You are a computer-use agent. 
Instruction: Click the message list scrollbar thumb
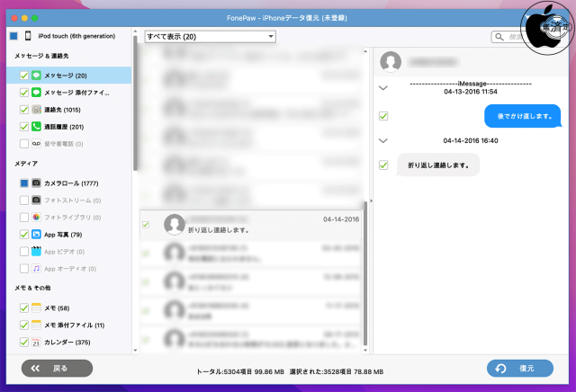pyautogui.click(x=365, y=273)
